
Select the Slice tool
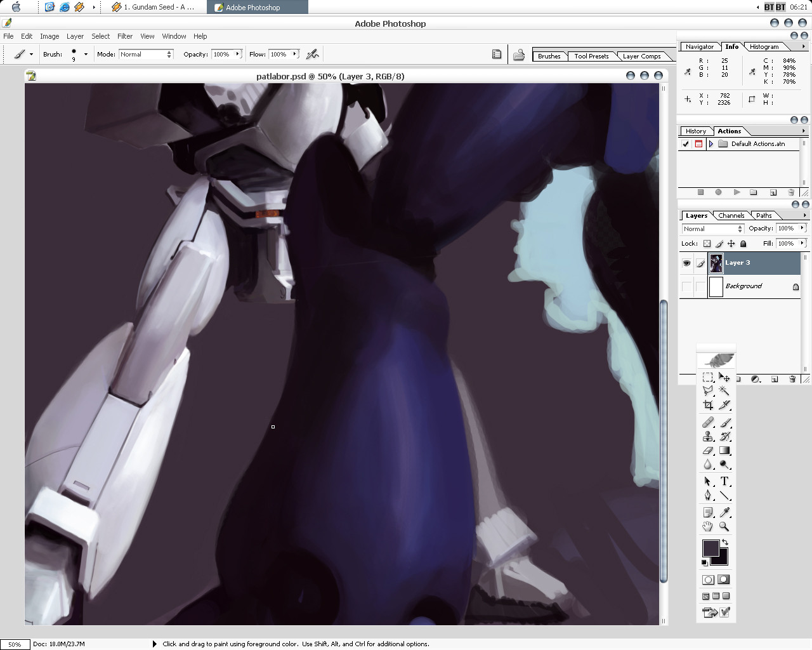coord(724,405)
